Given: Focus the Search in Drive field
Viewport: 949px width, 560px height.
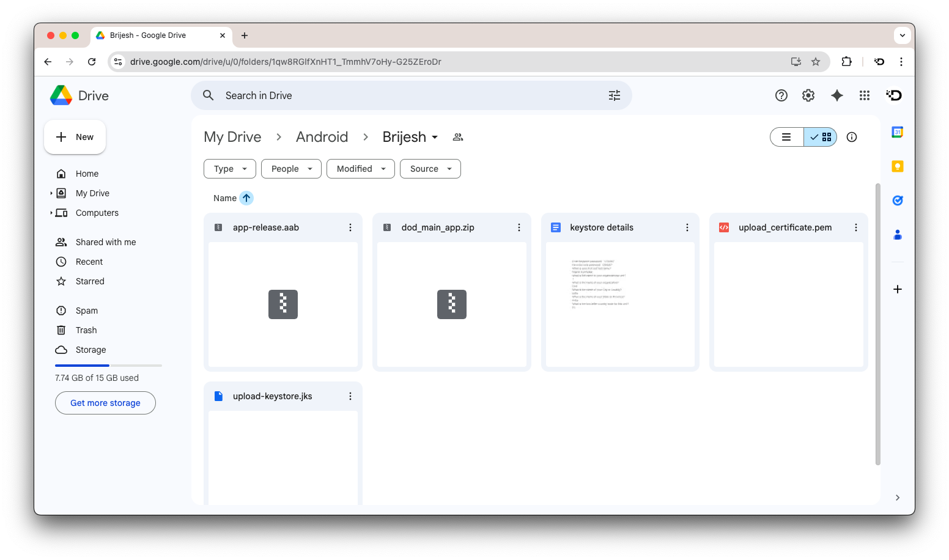Looking at the screenshot, I should click(411, 95).
